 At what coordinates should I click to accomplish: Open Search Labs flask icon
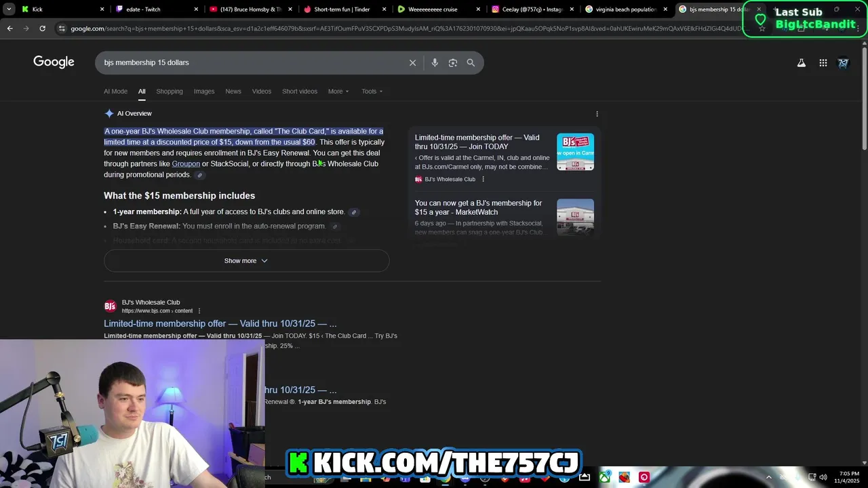802,63
